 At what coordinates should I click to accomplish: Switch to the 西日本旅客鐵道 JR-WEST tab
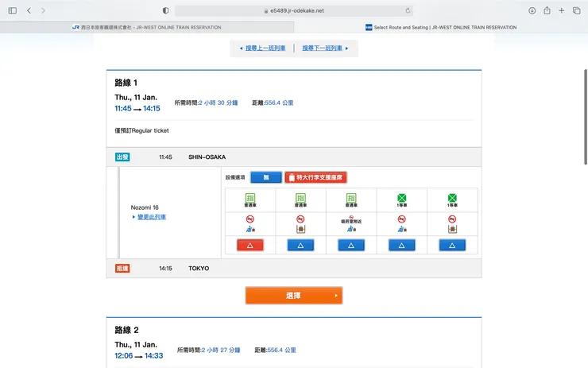147,27
